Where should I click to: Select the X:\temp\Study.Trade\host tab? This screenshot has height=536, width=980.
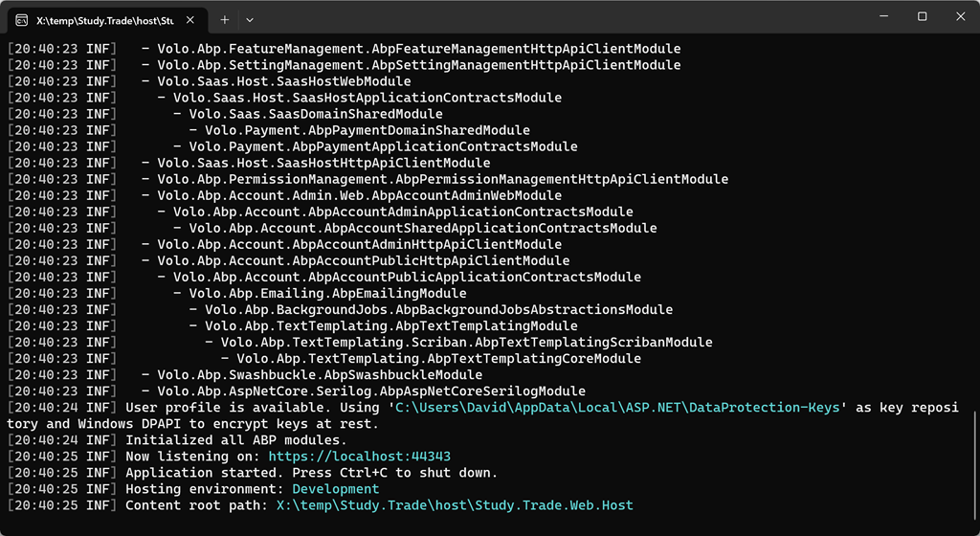[105, 19]
